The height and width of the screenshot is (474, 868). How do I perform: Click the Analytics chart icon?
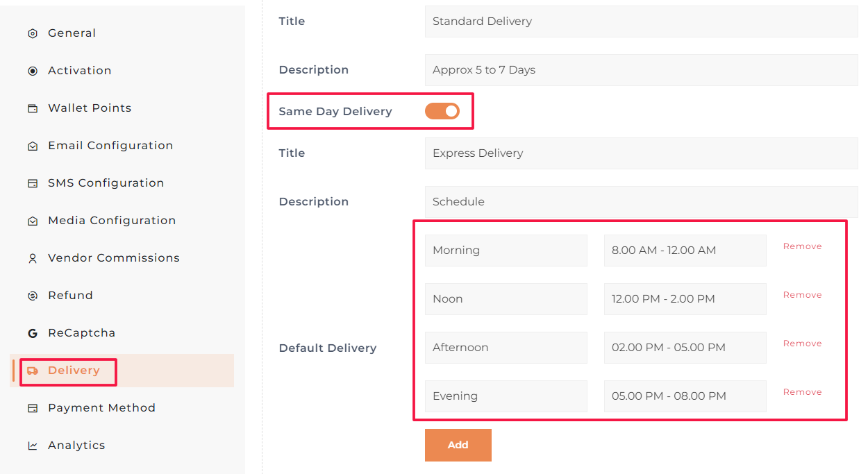click(x=33, y=446)
